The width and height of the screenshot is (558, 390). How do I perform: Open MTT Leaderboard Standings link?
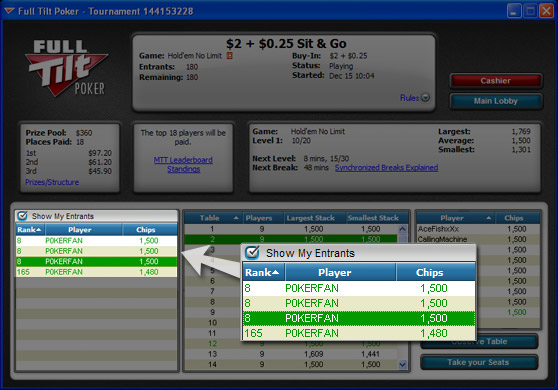[183, 164]
